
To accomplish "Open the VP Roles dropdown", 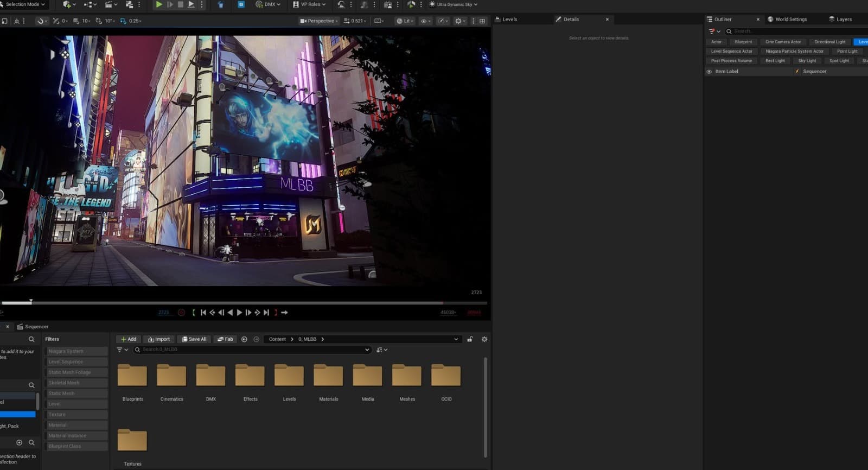I will point(309,4).
